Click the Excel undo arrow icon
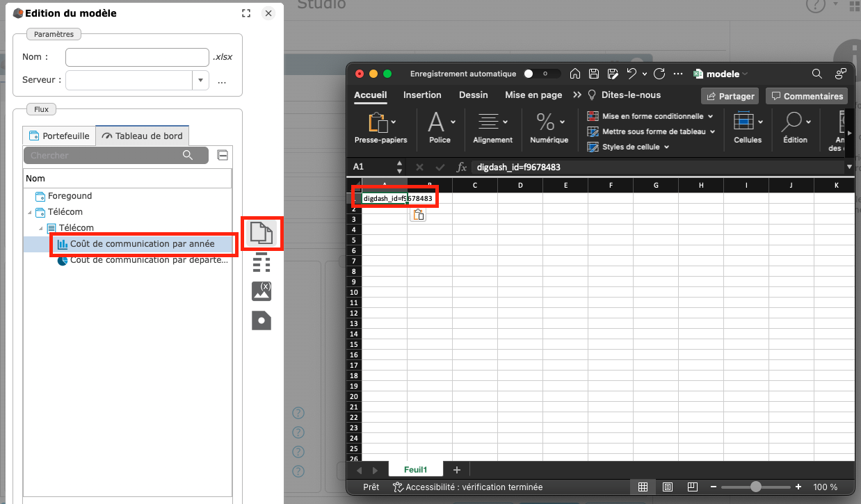The height and width of the screenshot is (504, 861). [x=631, y=74]
